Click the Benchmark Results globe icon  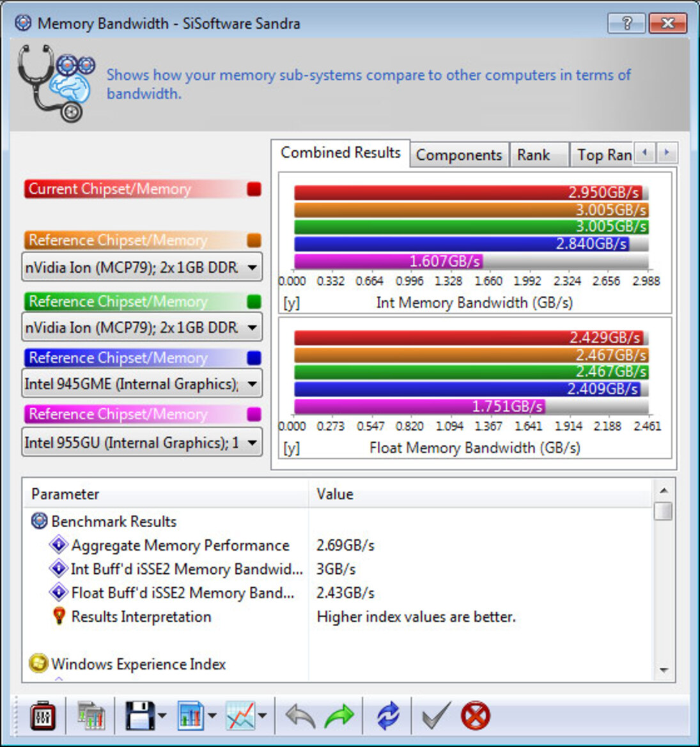click(39, 521)
